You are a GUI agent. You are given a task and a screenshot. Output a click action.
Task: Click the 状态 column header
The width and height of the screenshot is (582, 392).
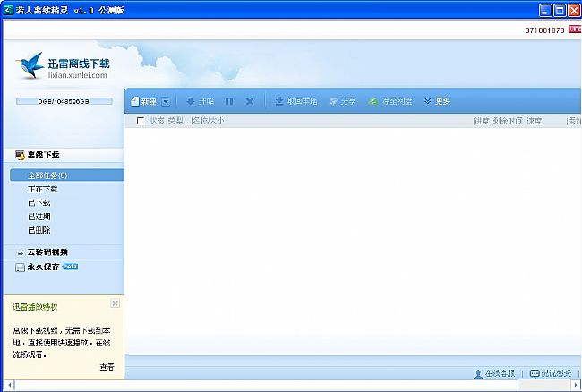tap(157, 121)
